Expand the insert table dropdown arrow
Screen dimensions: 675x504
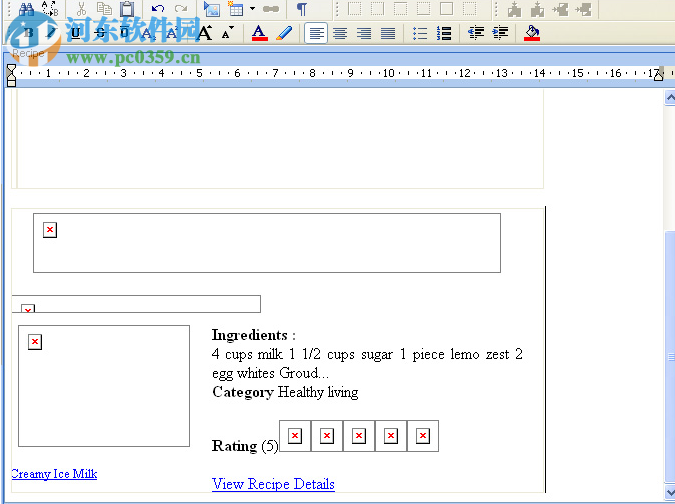point(252,9)
